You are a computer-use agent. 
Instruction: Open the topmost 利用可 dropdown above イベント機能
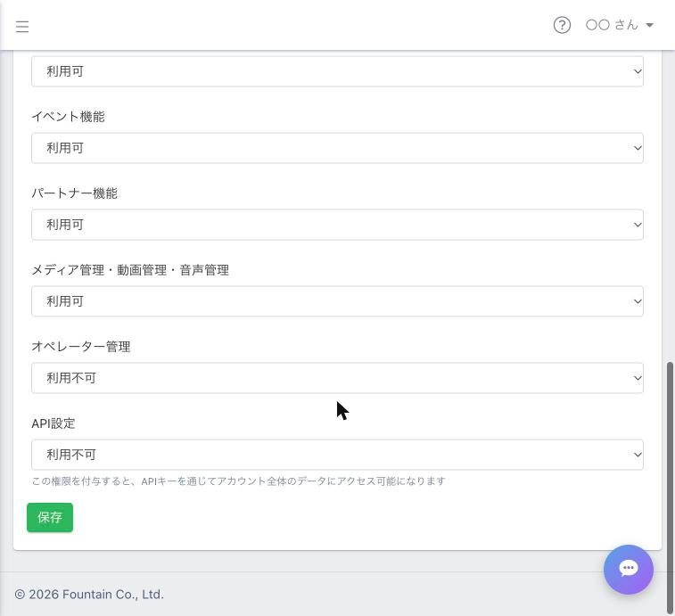coord(337,71)
